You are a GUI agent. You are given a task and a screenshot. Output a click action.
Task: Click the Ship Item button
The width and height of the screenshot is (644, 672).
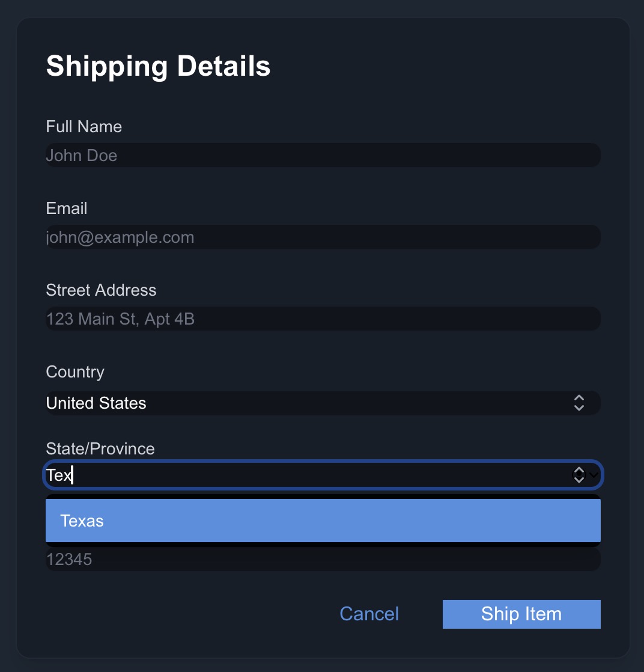pos(521,614)
